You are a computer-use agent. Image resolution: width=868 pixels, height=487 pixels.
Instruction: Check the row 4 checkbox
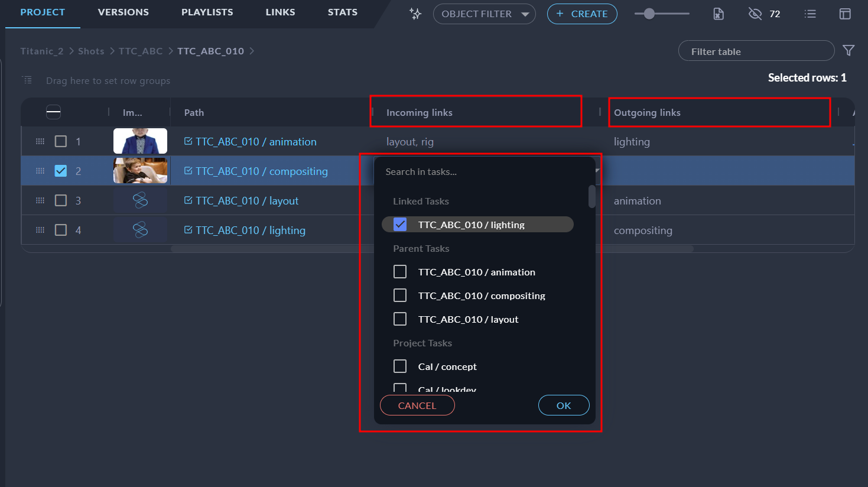point(61,230)
